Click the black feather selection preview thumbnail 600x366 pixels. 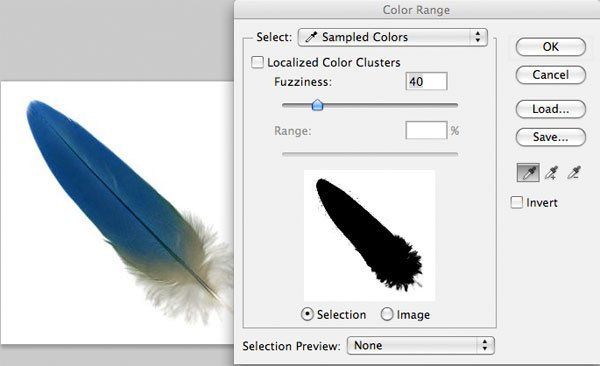coord(370,235)
